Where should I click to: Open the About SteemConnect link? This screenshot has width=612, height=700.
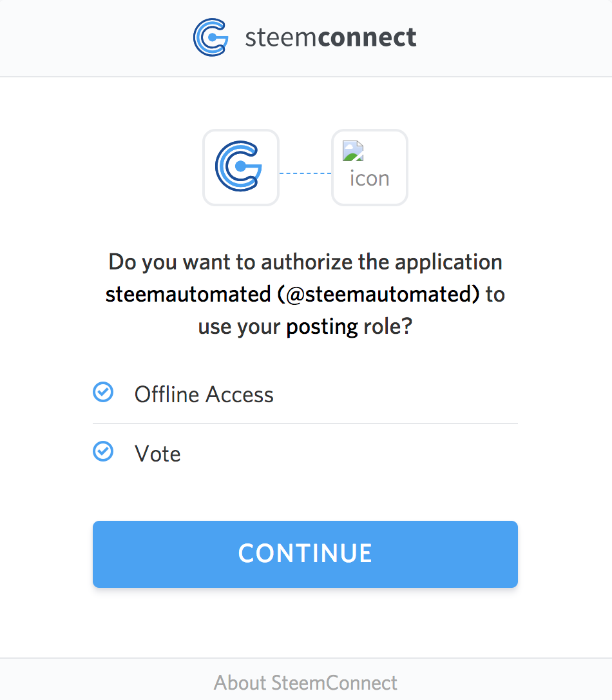coord(305,683)
